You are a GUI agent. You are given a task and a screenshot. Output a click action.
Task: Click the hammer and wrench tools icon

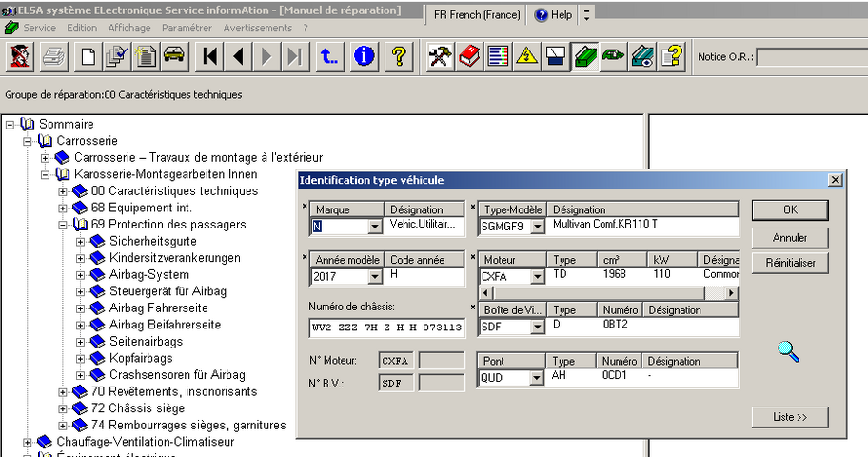click(x=441, y=56)
